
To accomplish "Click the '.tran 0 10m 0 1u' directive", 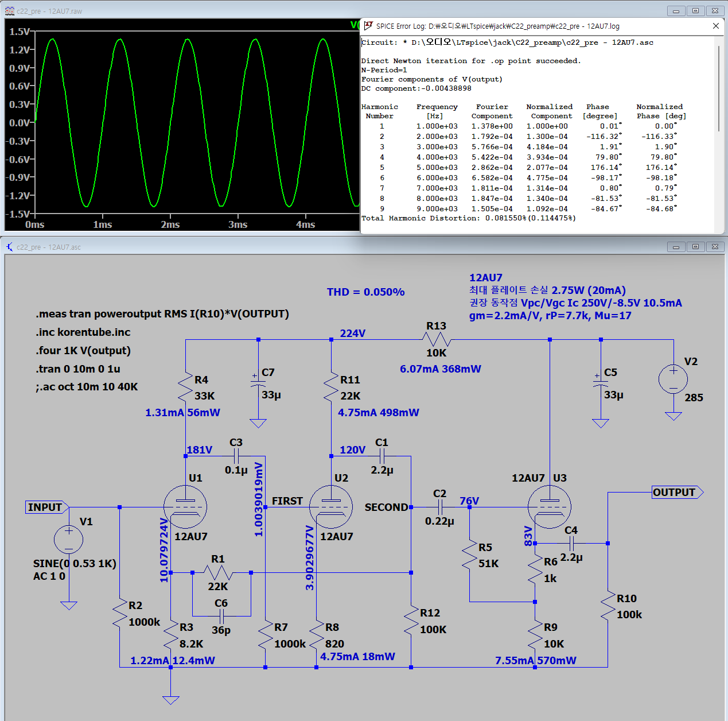I will (78, 369).
